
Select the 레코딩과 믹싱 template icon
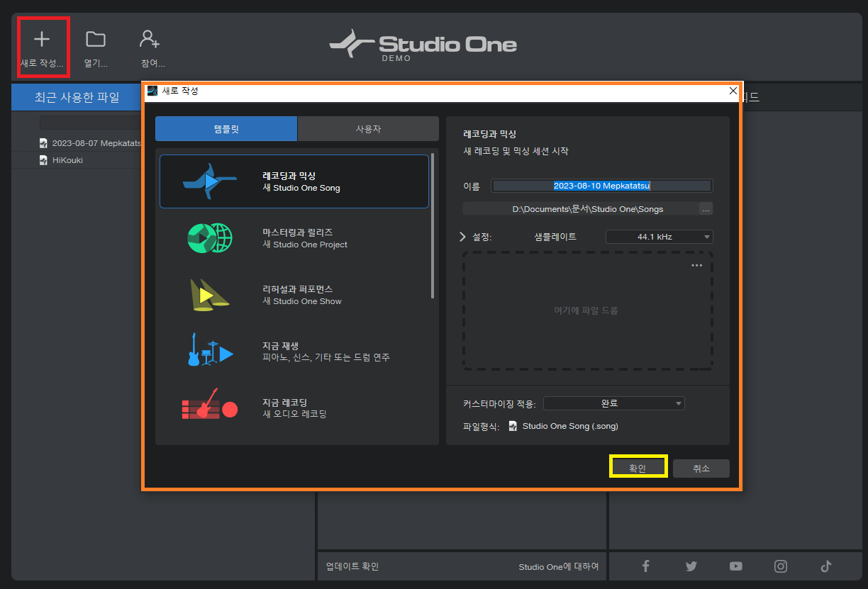209,181
